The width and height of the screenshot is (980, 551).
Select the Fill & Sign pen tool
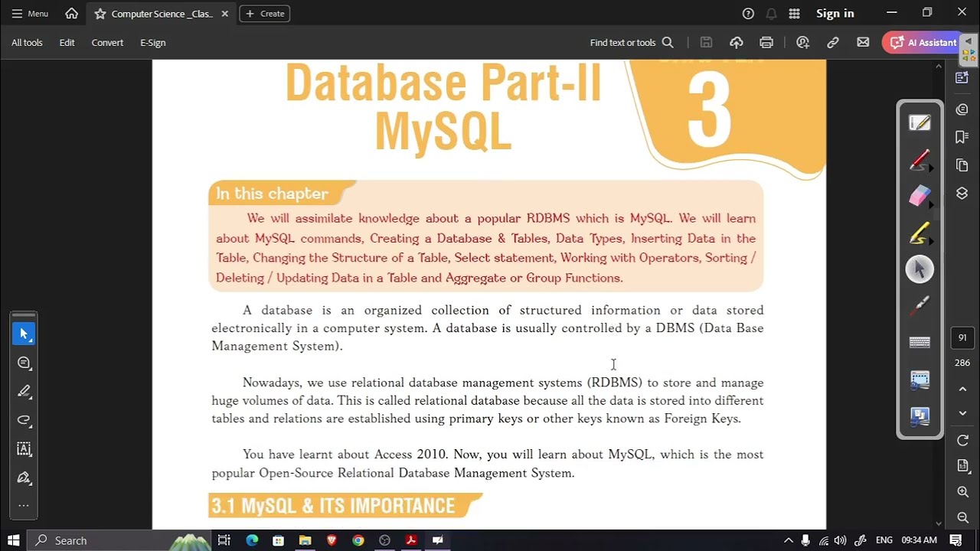point(24,478)
